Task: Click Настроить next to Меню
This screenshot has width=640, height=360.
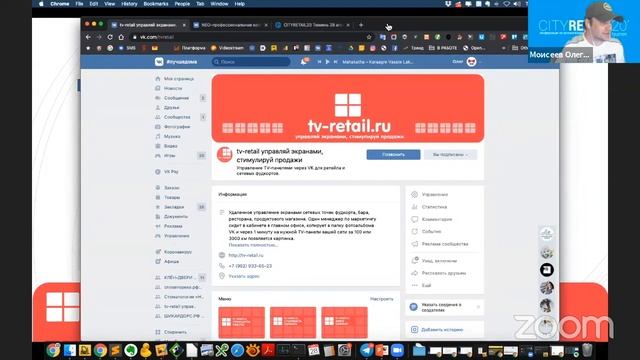Action: click(382, 299)
